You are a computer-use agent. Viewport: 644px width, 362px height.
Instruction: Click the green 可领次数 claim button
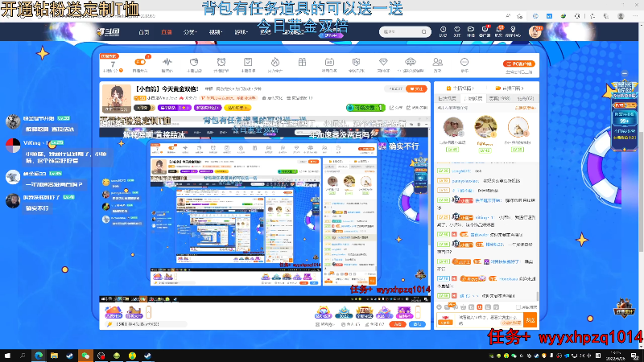point(365,108)
